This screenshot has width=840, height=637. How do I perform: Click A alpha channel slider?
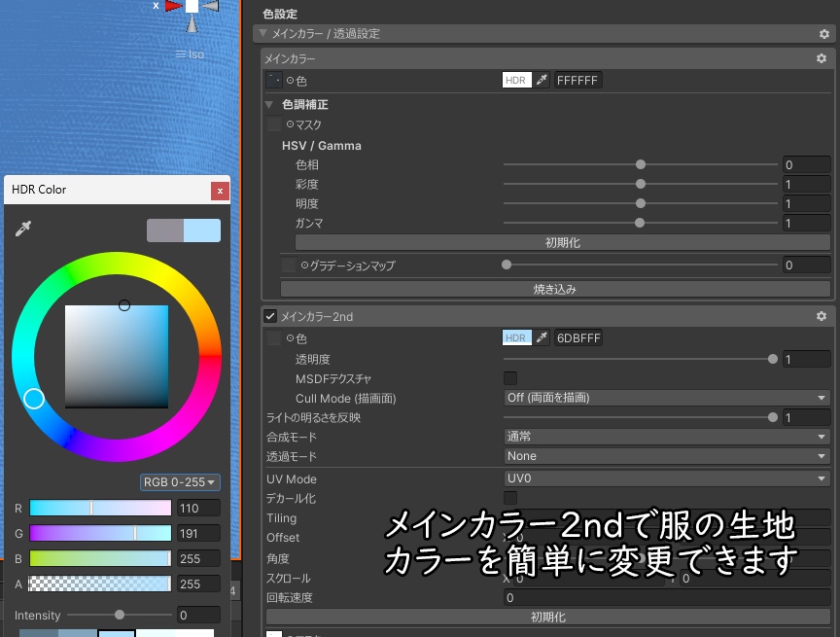[100, 584]
